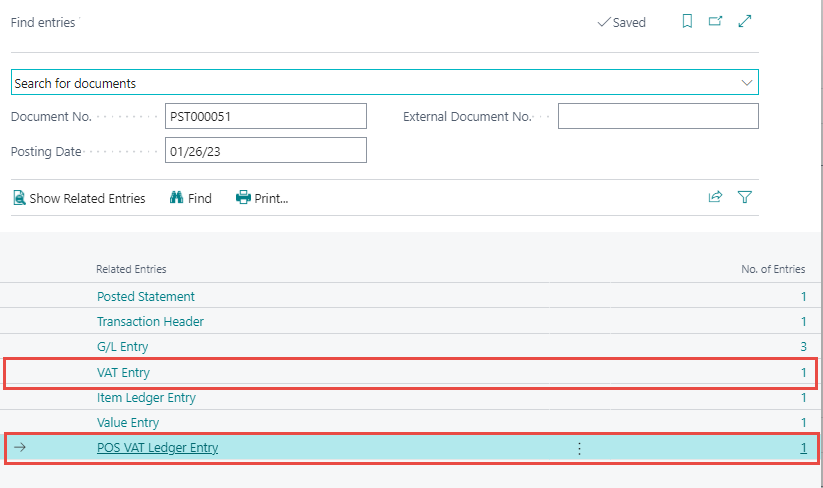
Task: Open the POS VAT Ledger Entry link
Action: [157, 448]
